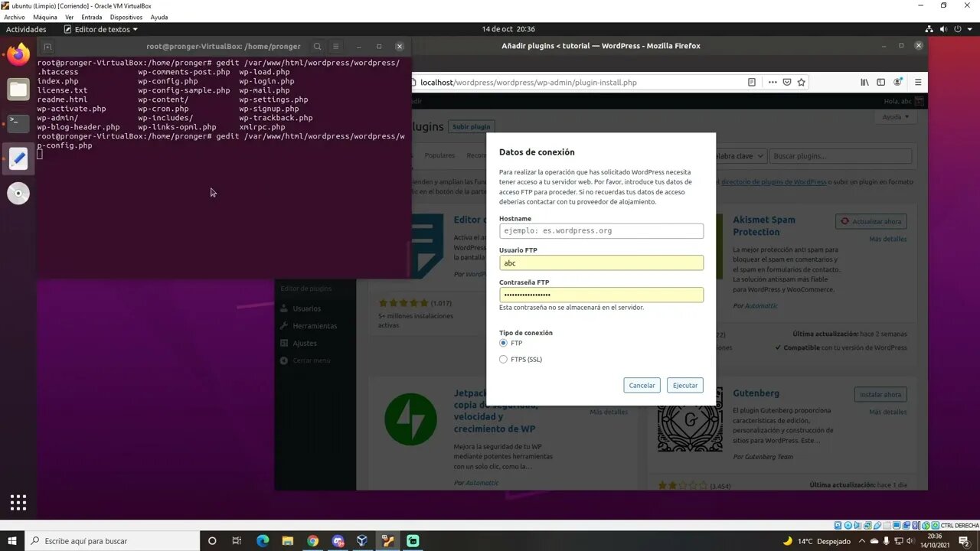Open VirtualBox Entrada menu

point(93,17)
